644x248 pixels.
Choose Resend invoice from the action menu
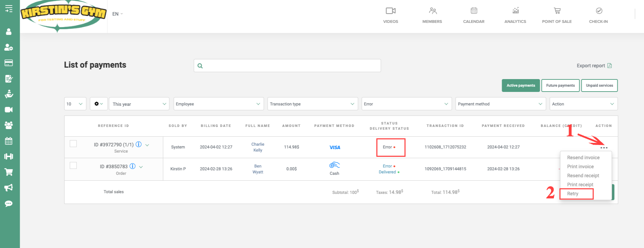(583, 157)
